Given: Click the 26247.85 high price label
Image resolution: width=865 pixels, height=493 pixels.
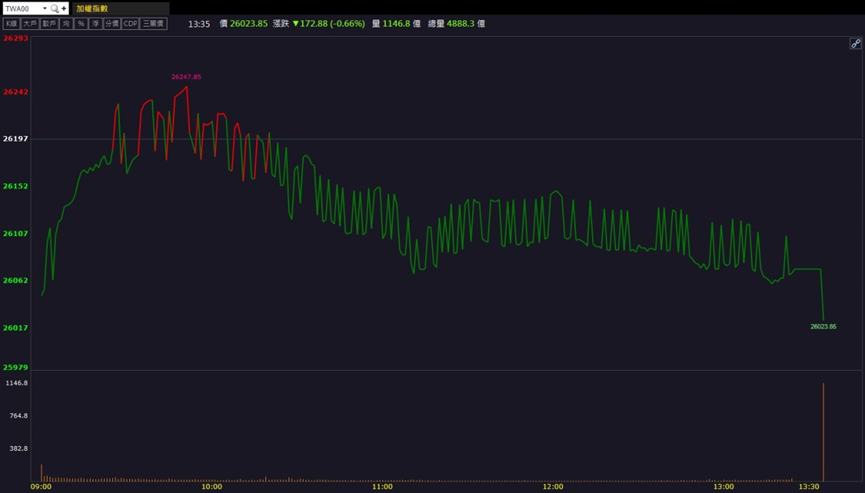Looking at the screenshot, I should pyautogui.click(x=186, y=77).
